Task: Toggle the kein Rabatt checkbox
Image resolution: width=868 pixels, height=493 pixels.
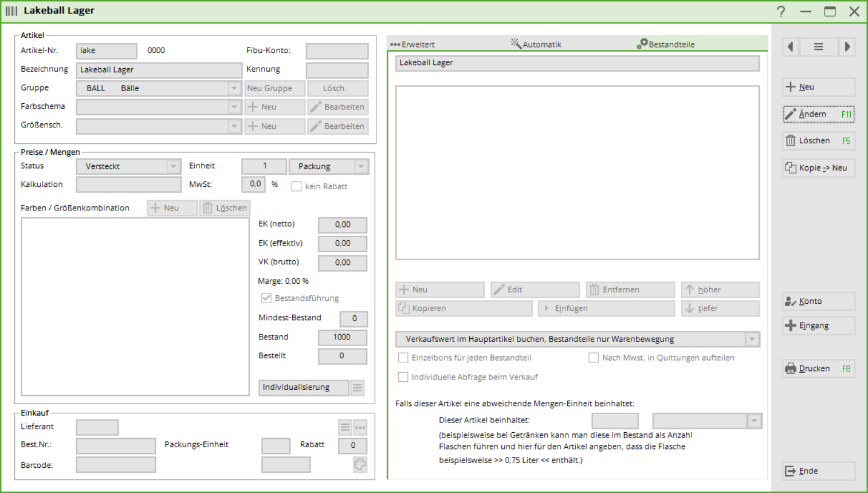Action: coord(296,186)
